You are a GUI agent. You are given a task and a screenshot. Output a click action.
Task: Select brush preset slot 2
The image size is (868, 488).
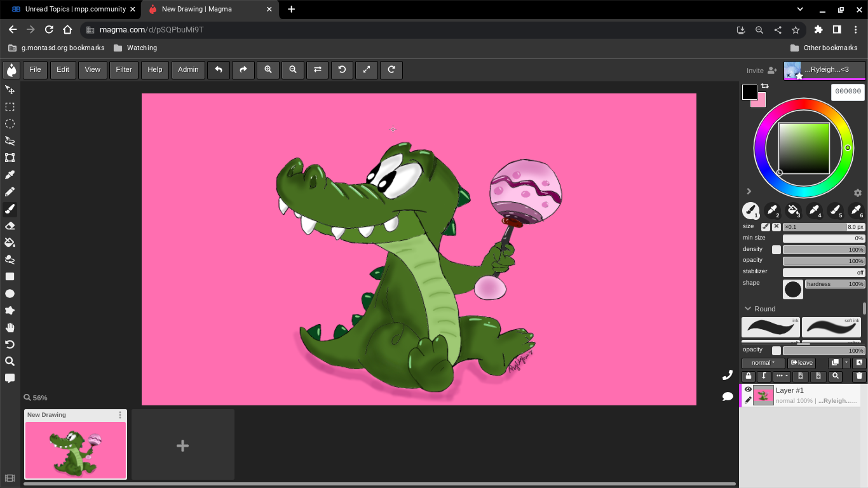[772, 210]
